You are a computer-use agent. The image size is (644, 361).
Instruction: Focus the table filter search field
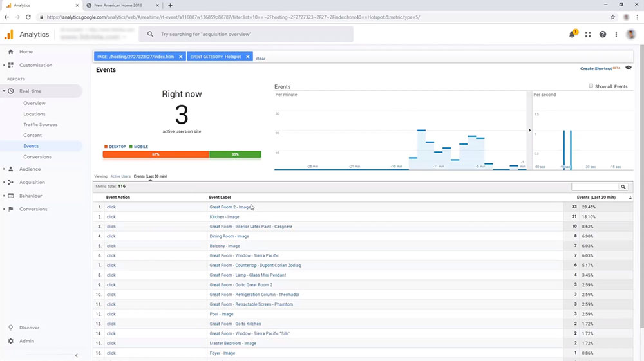(594, 187)
